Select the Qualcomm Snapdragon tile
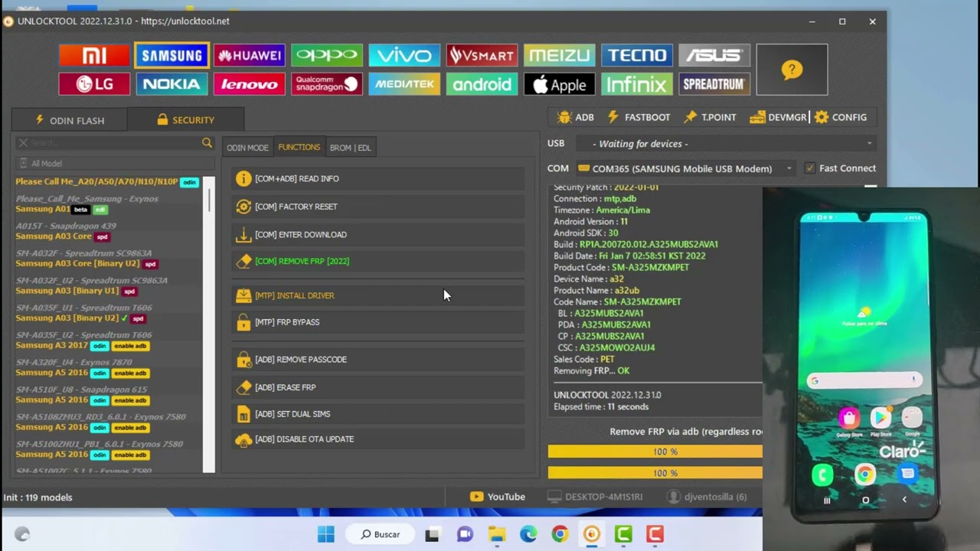The height and width of the screenshot is (551, 980). pyautogui.click(x=327, y=84)
